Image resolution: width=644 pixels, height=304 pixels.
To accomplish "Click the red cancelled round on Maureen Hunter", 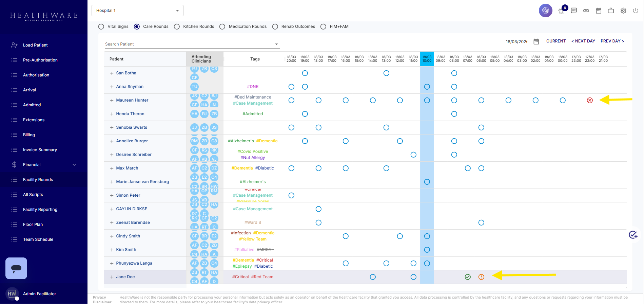I will [590, 100].
